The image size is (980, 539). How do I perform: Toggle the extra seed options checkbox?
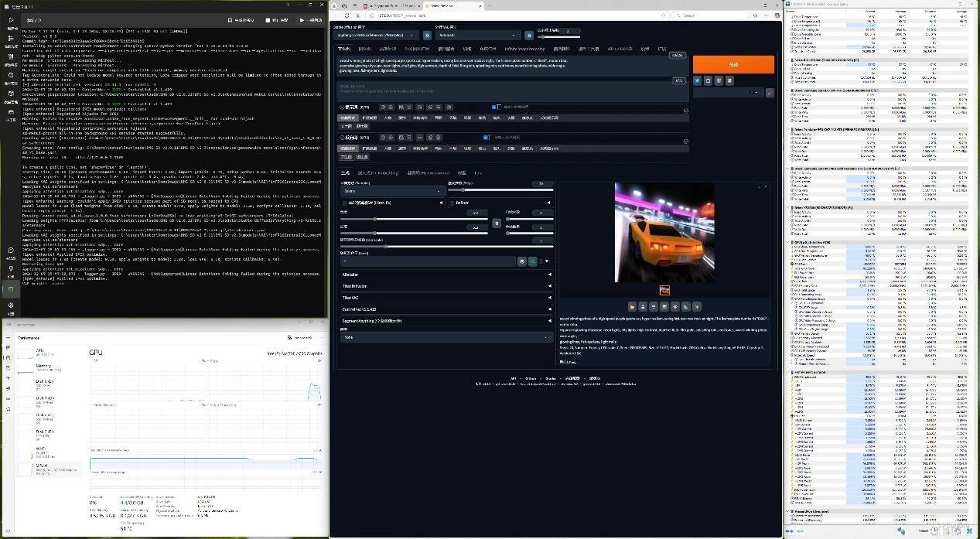click(x=541, y=261)
